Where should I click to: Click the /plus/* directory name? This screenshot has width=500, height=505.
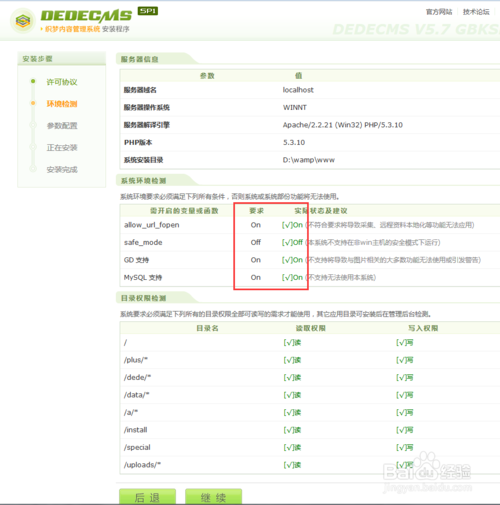[135, 360]
